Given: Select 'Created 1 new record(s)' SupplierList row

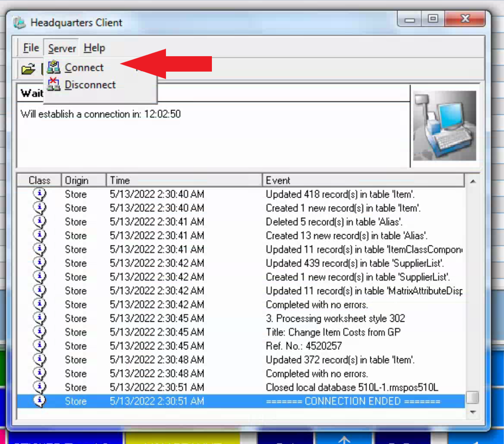Looking at the screenshot, I should coord(241,277).
